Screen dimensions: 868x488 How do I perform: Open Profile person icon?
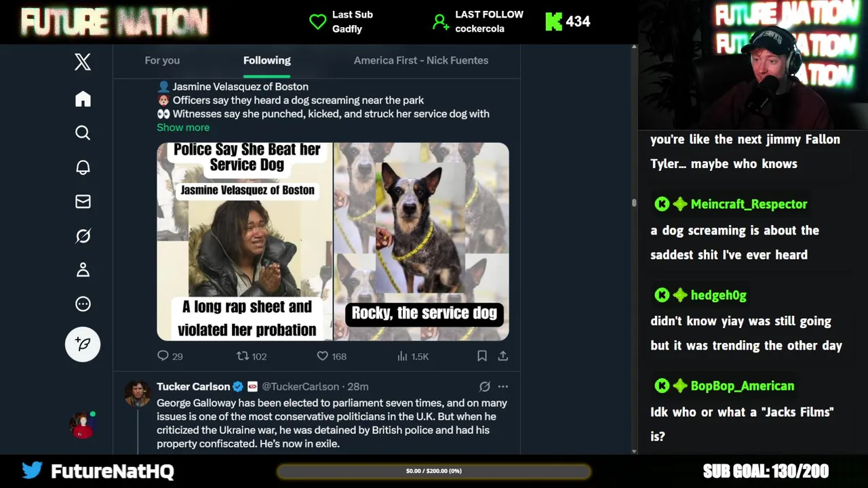83,270
